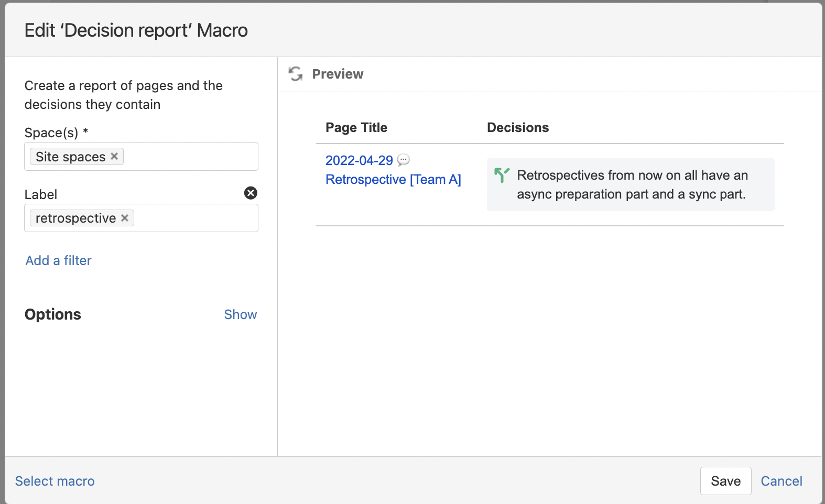Delete the Label filter with the circled X
This screenshot has height=504, width=825.
251,193
